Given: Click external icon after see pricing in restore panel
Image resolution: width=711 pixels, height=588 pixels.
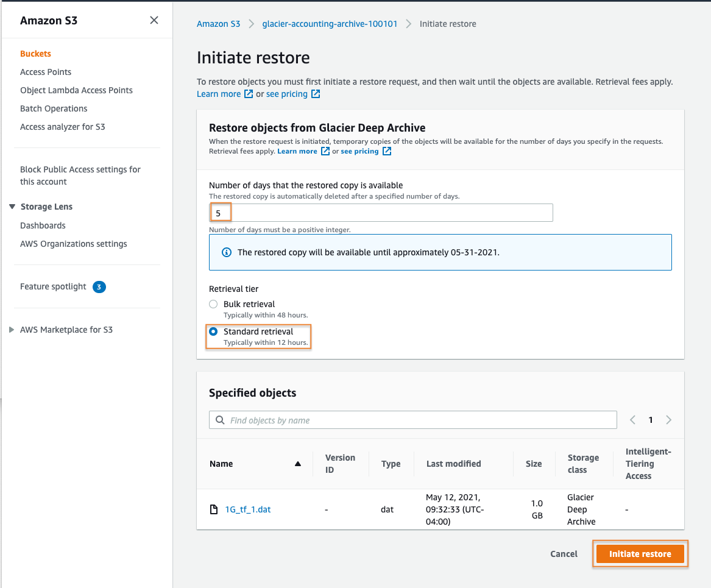Looking at the screenshot, I should pyautogui.click(x=387, y=151).
